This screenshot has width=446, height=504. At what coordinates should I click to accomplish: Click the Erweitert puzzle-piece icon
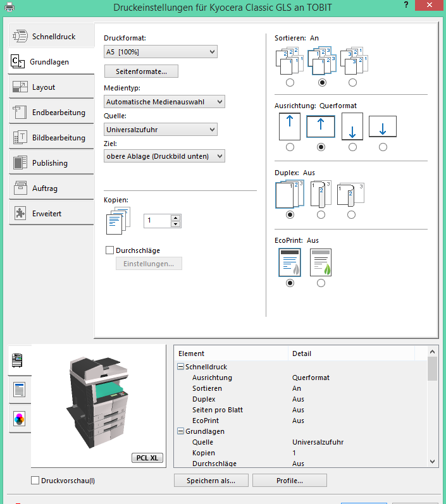click(20, 214)
